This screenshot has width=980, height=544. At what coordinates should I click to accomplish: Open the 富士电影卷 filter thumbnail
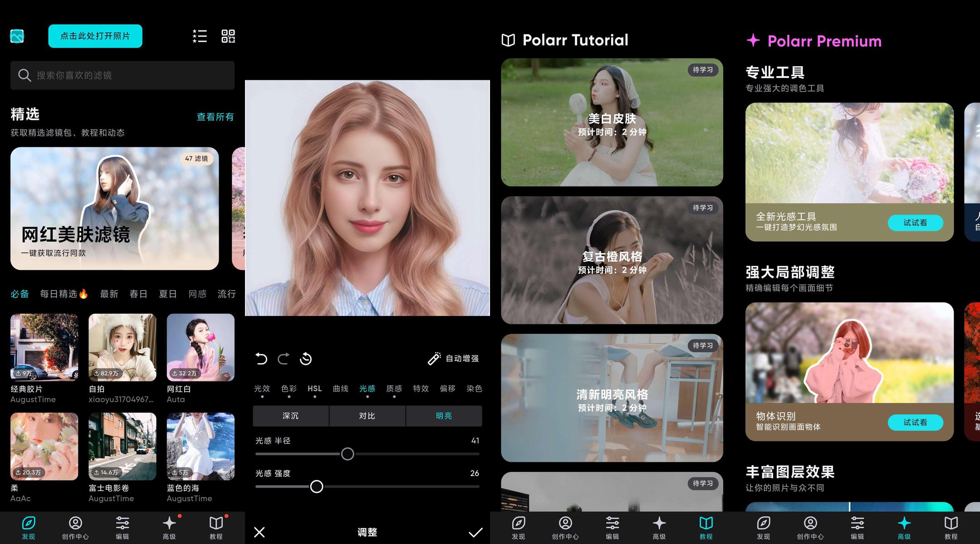(x=122, y=447)
